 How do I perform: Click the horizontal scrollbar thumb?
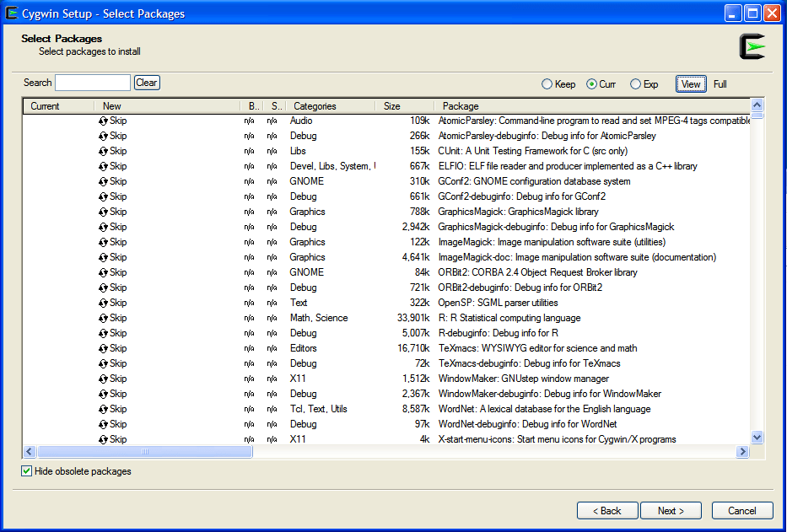coord(144,452)
